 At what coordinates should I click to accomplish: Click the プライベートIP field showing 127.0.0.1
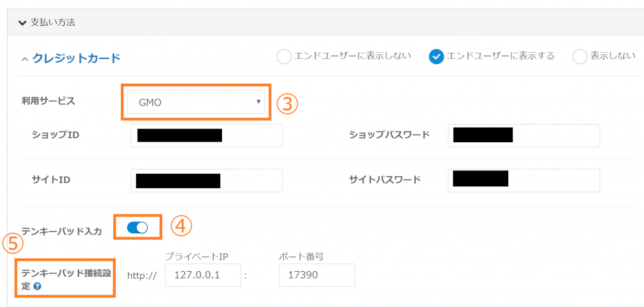203,275
